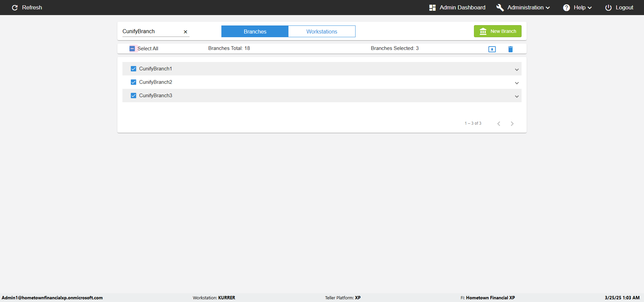Viewport: 644px width, 302px height.
Task: Open the Admin Dashboard page
Action: click(458, 7)
